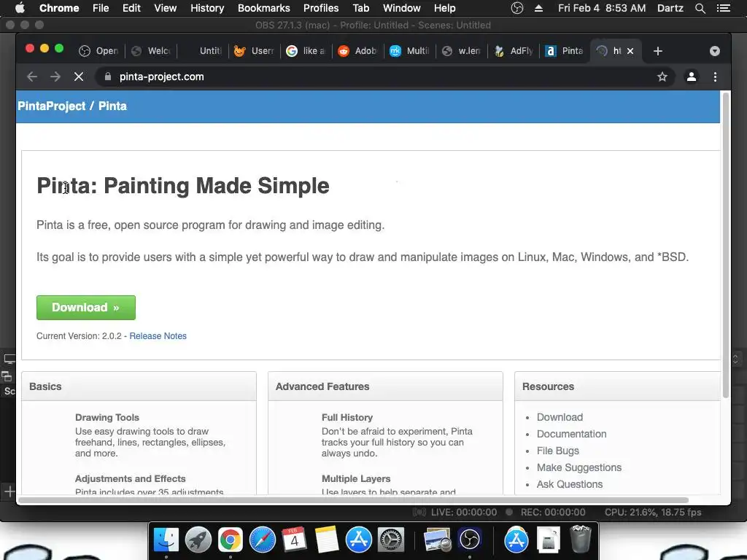Switch to the Adobe Reddit tab
The image size is (747, 560).
point(357,51)
